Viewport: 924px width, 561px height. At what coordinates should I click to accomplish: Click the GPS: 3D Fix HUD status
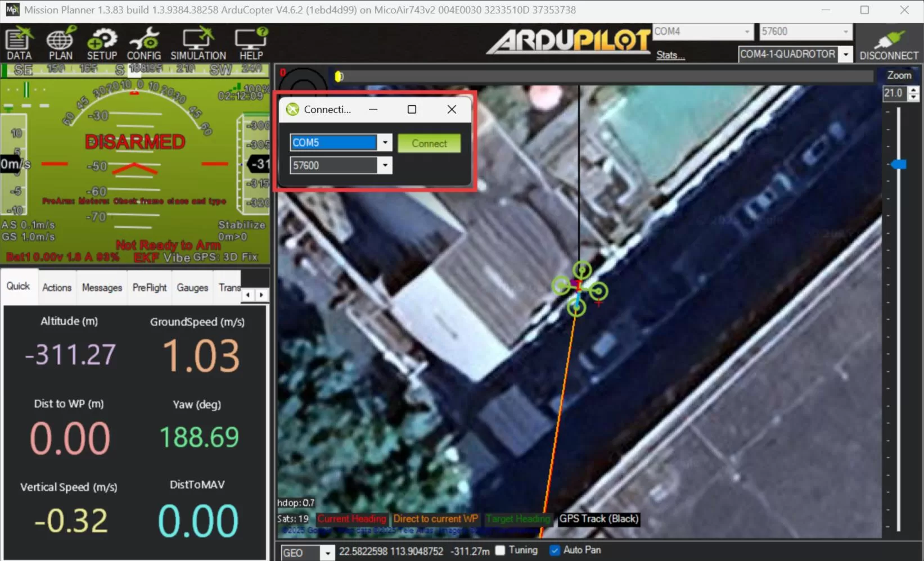click(226, 257)
